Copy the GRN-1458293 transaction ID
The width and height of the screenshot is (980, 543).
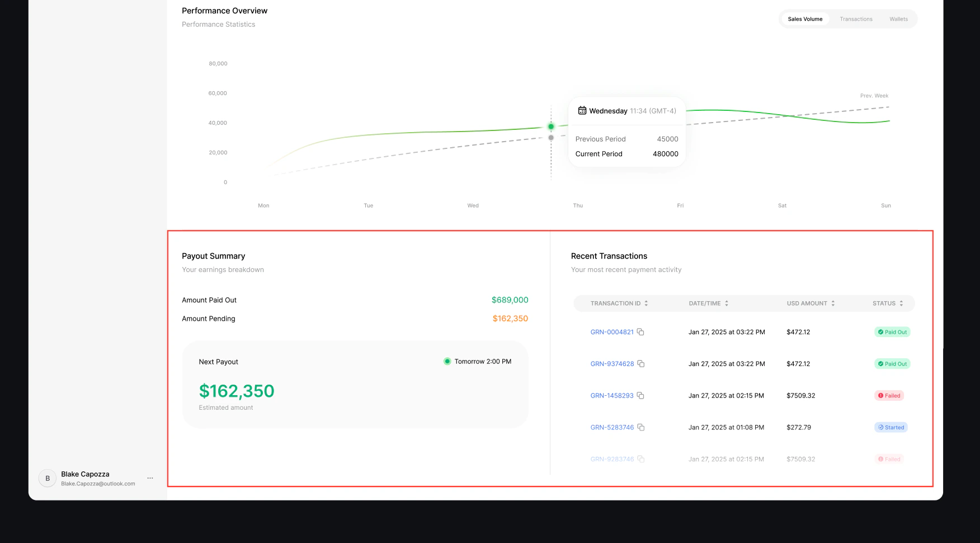pos(640,395)
